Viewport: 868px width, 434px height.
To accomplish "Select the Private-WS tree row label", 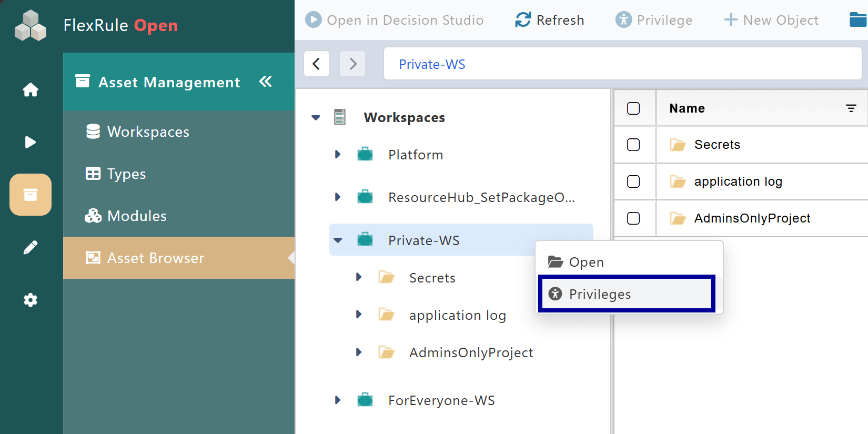I will tap(424, 240).
